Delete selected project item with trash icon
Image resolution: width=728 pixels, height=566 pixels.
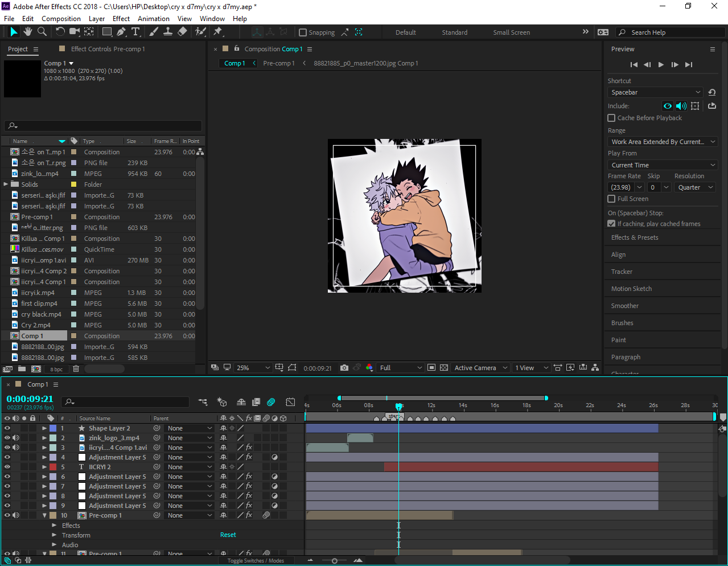point(76,369)
